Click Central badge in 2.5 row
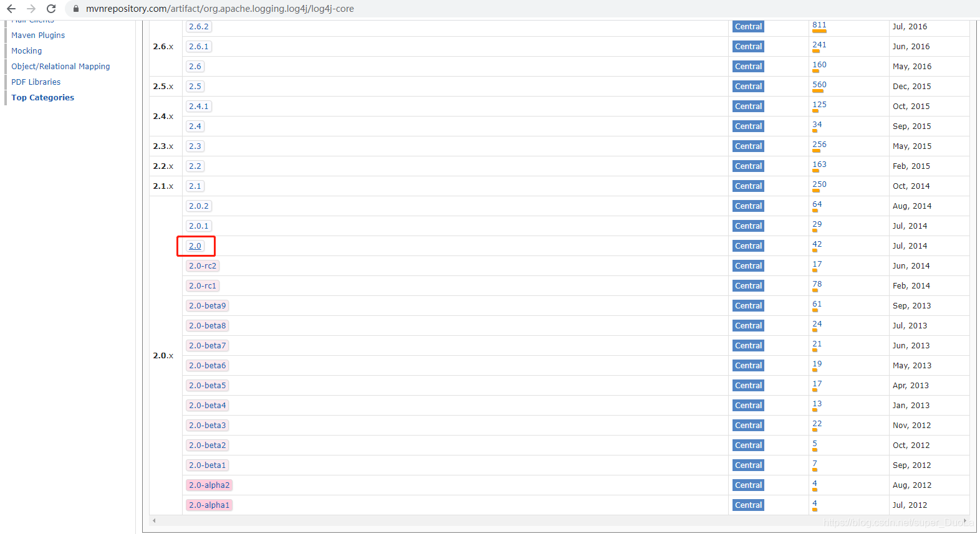The width and height of the screenshot is (980, 534). click(748, 87)
